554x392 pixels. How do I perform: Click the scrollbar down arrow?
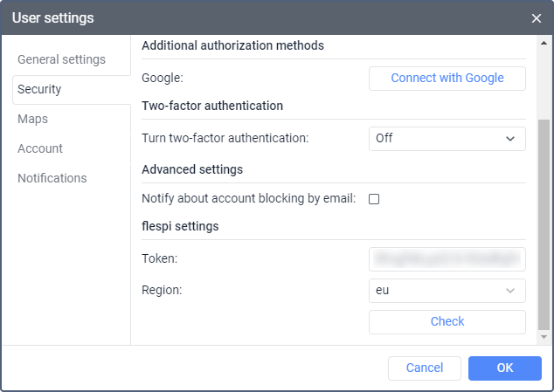coord(544,336)
